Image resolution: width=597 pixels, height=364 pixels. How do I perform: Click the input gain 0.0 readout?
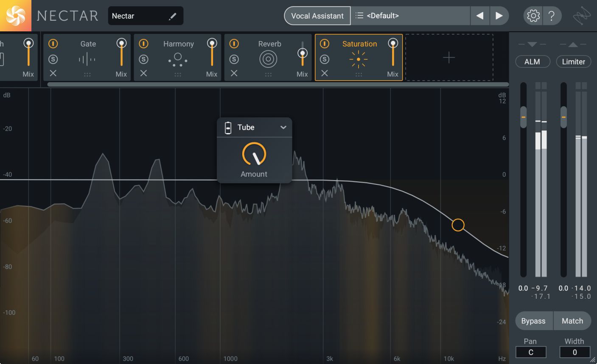(x=523, y=288)
